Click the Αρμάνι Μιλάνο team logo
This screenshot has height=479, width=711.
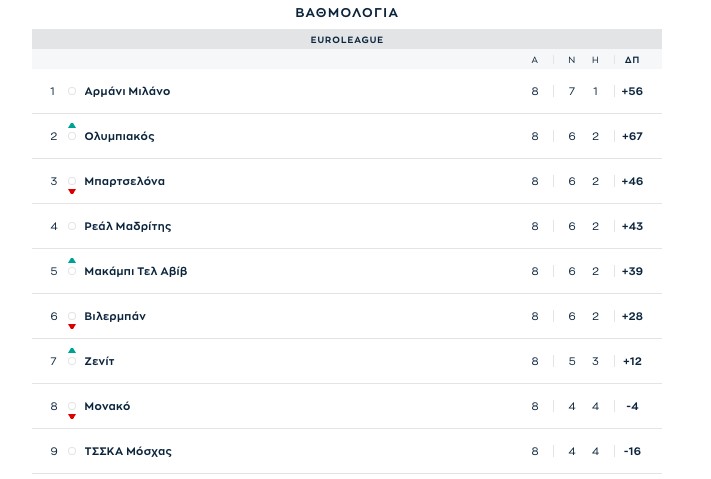(72, 91)
